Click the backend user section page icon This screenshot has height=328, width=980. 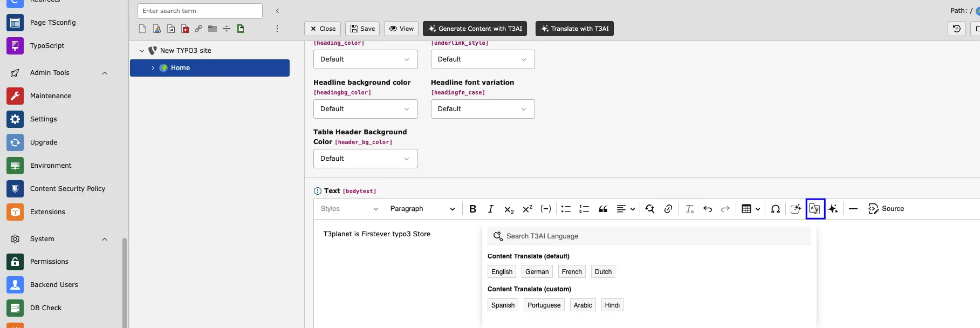pyautogui.click(x=157, y=29)
